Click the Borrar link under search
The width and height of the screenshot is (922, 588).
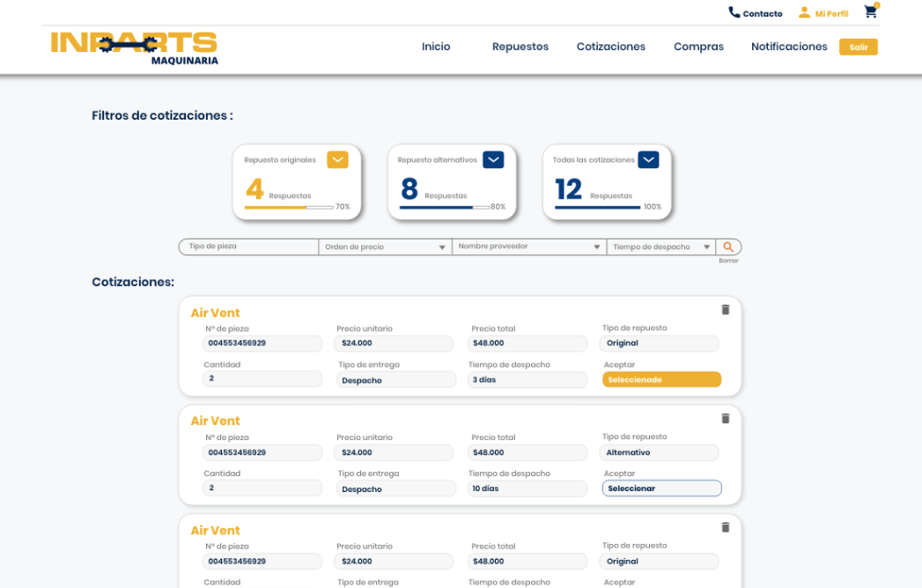point(728,261)
